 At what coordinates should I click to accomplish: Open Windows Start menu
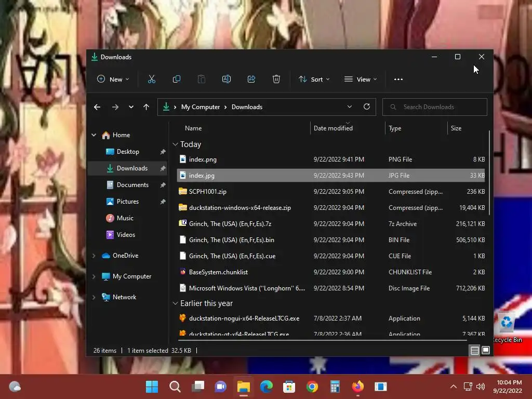click(152, 387)
